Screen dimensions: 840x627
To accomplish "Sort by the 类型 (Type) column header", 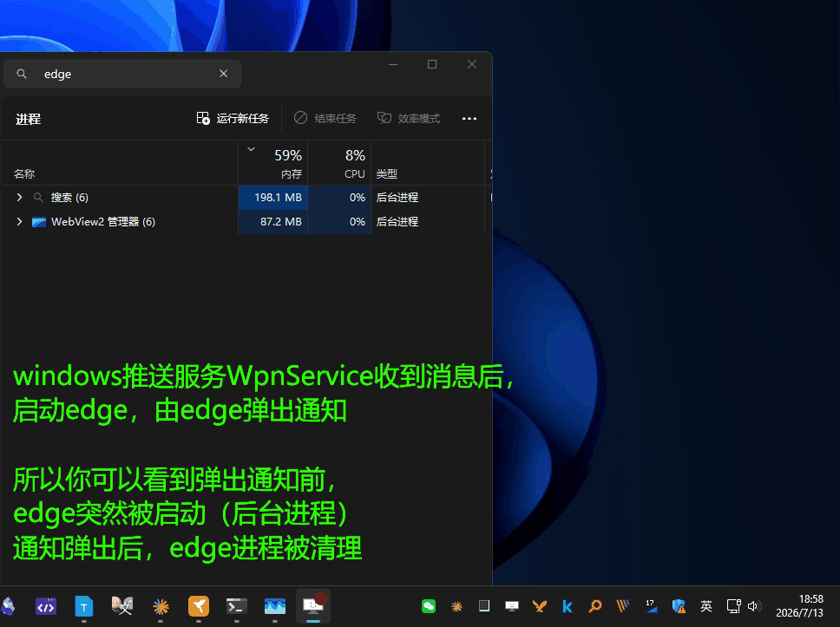I will pyautogui.click(x=387, y=174).
